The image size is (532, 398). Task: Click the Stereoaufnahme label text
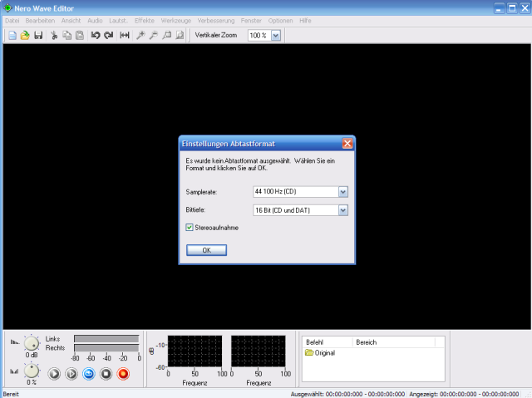point(216,228)
